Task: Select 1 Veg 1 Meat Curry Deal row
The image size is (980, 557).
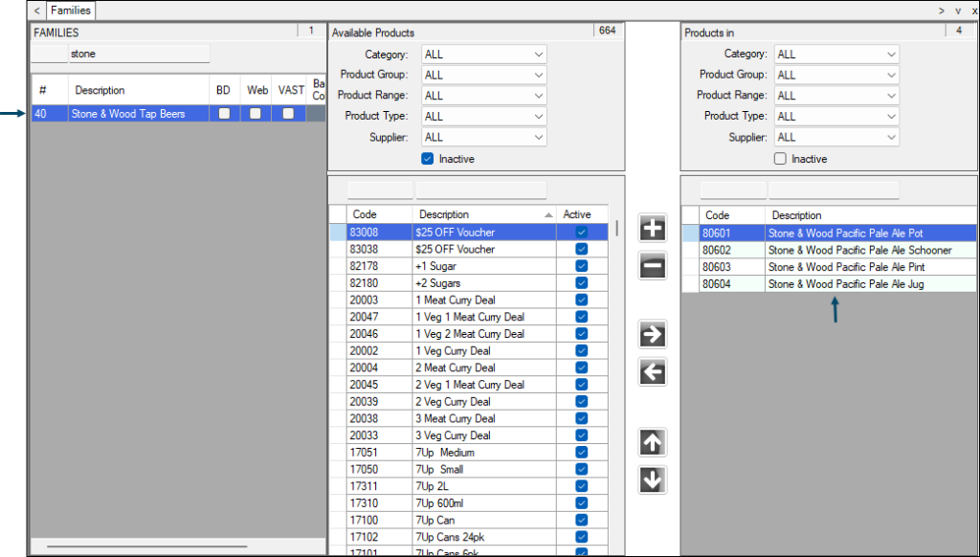Action: click(x=469, y=317)
